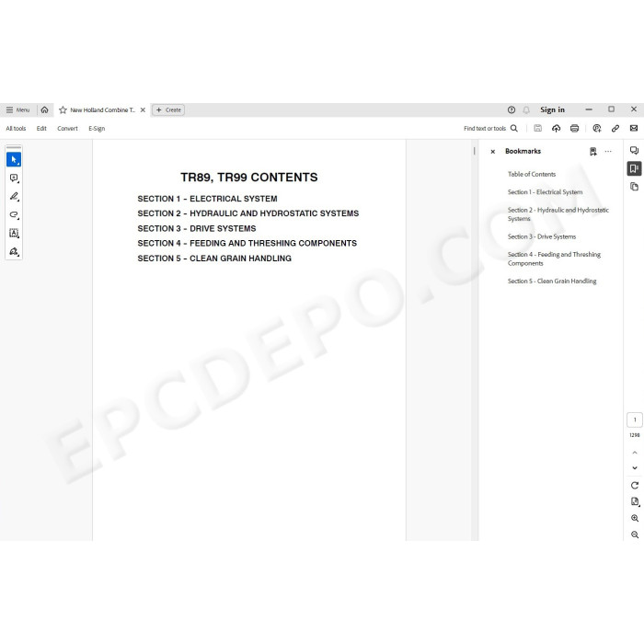Viewport: 644px width, 644px height.
Task: Select the Add text box tool
Action: coord(14,233)
